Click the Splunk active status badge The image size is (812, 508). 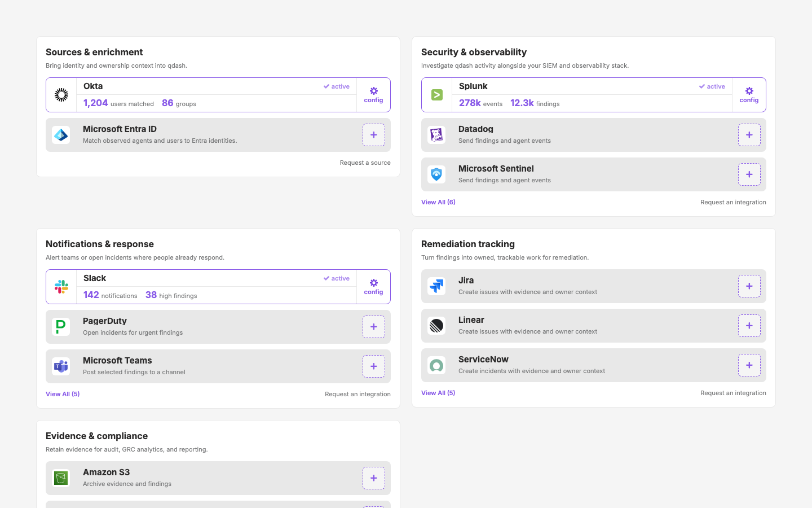712,86
